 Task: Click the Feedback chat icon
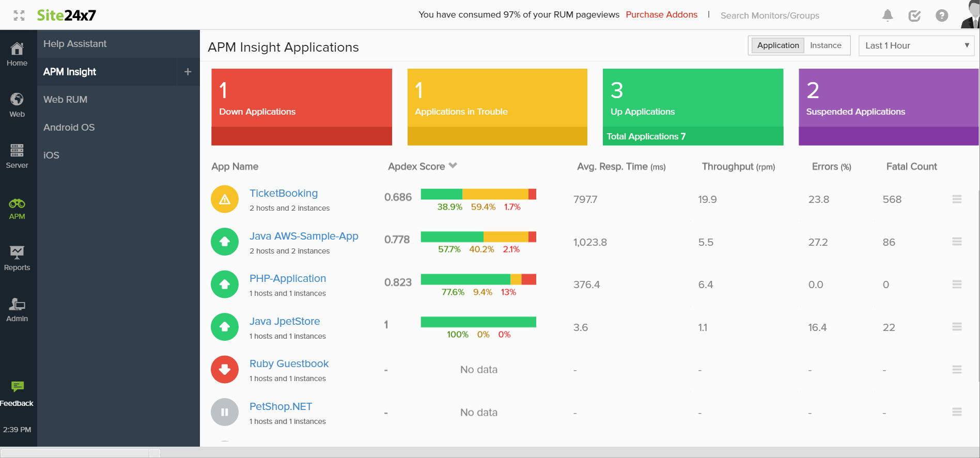(17, 386)
